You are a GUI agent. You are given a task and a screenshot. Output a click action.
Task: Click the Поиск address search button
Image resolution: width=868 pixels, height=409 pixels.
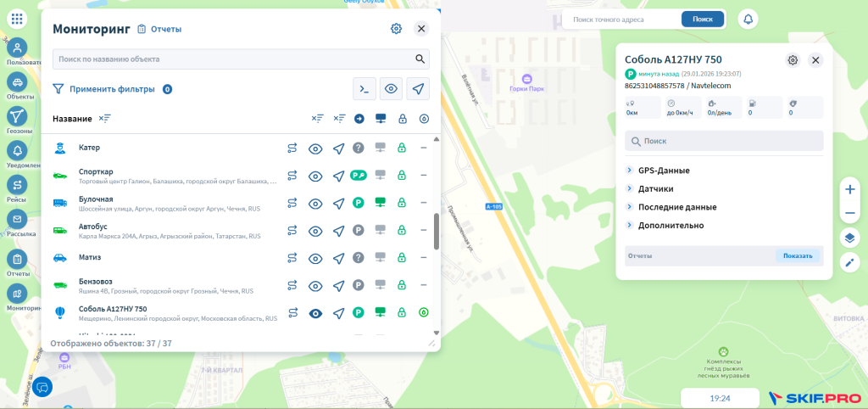[x=703, y=19]
